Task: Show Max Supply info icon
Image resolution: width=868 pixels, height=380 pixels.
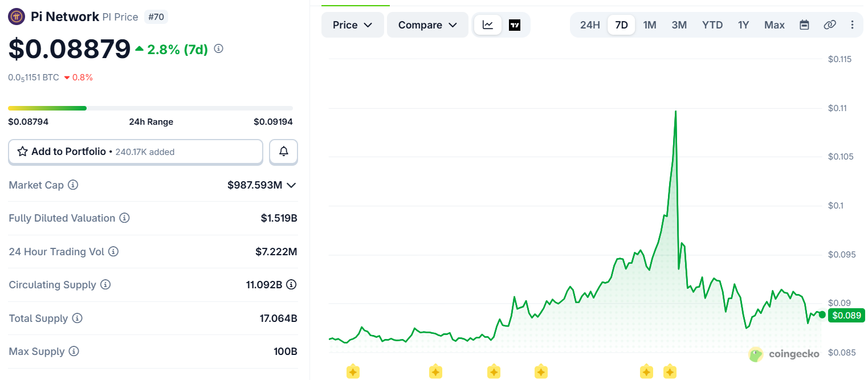Action: coord(74,352)
